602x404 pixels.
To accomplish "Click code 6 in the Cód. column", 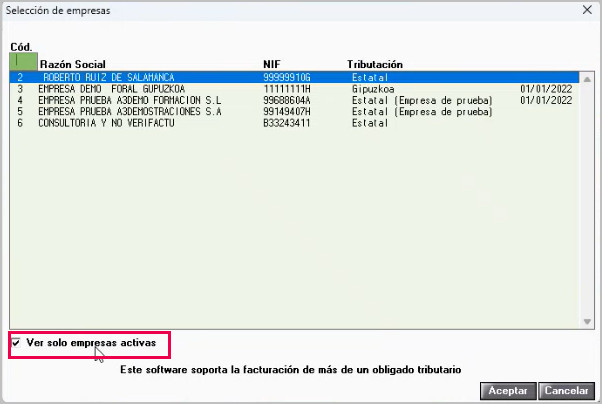I will point(20,123).
